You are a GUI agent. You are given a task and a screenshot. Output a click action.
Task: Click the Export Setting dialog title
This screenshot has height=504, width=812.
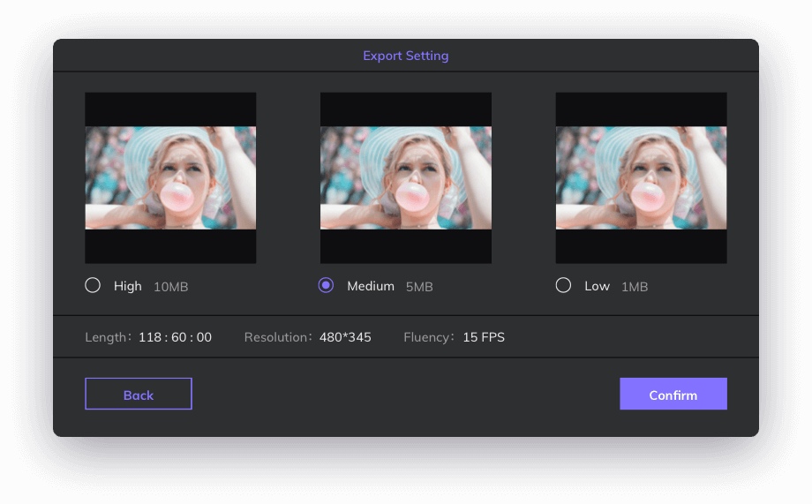coord(405,56)
